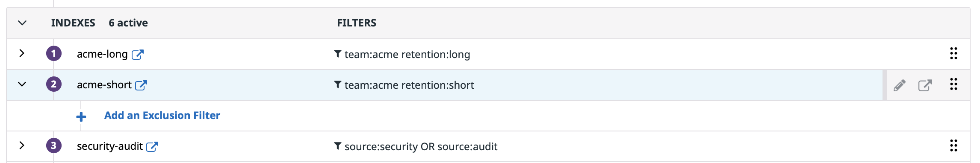Grab drag handle dots for acme-short row
Viewport: 980px width, 163px height.
tap(953, 84)
